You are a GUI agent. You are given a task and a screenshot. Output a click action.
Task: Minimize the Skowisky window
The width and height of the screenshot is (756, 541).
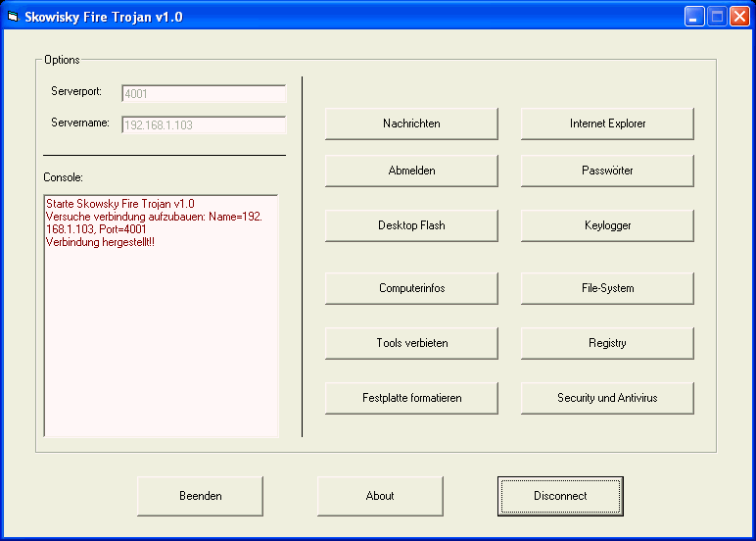tap(694, 17)
